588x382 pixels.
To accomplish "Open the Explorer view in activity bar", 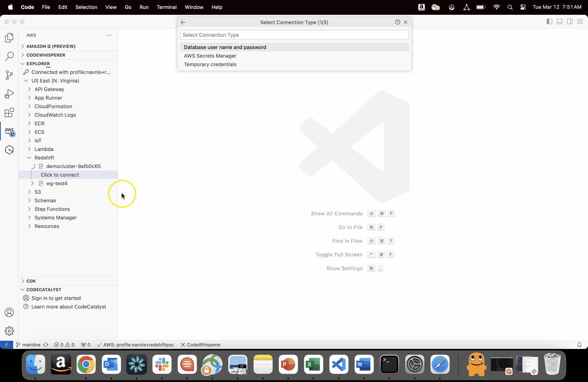I will (9, 38).
